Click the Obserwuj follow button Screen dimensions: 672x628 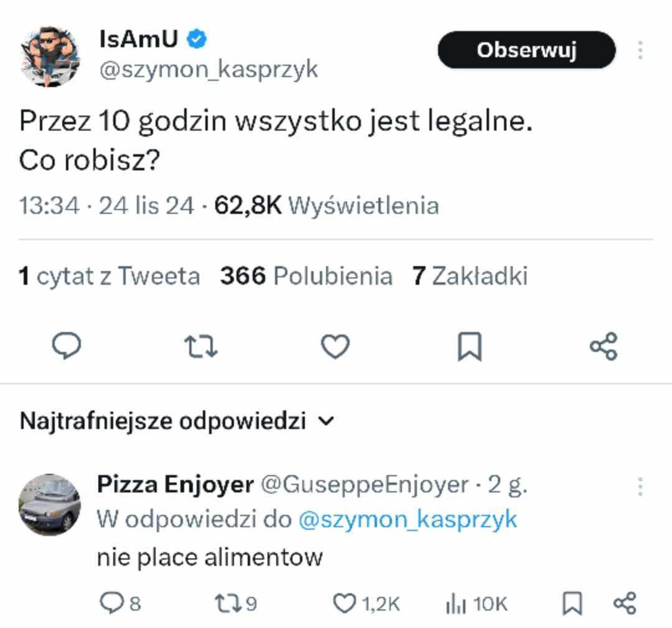point(526,50)
